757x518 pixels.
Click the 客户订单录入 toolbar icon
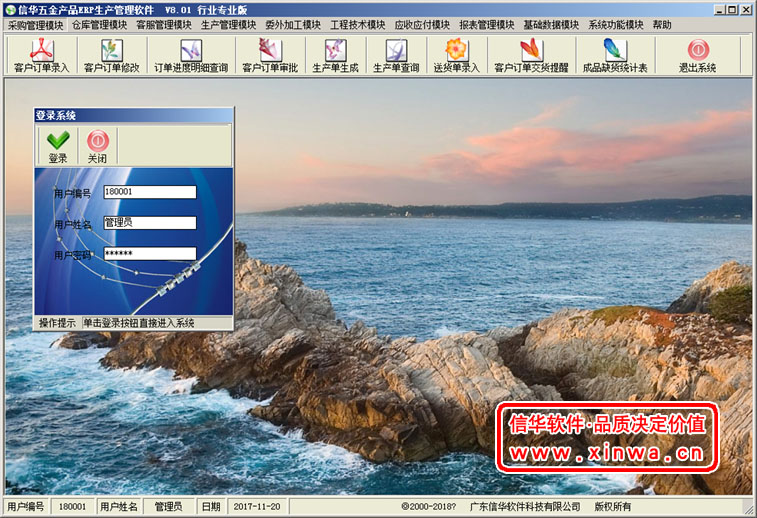[41, 54]
